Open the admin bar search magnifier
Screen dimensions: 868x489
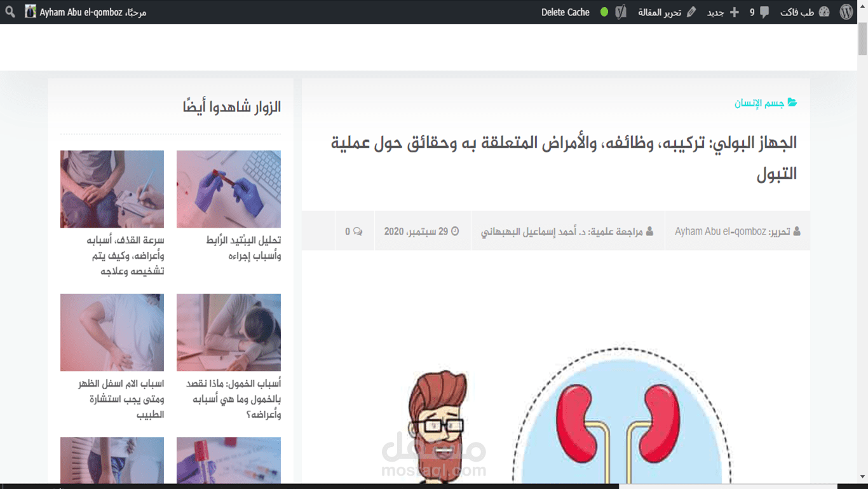point(10,12)
